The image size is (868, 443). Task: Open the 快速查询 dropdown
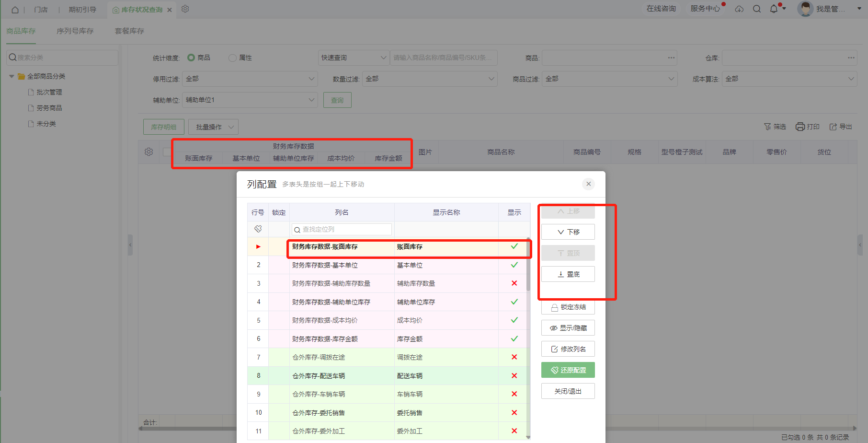(x=354, y=58)
